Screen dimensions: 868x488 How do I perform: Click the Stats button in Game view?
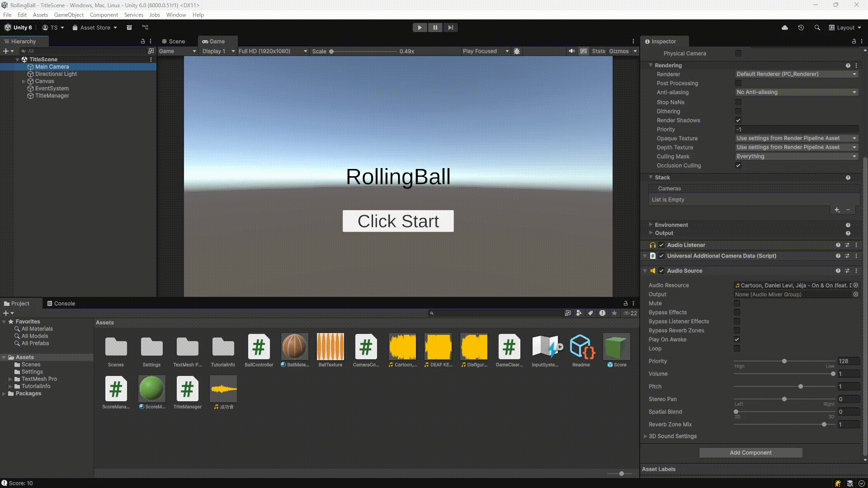598,51
